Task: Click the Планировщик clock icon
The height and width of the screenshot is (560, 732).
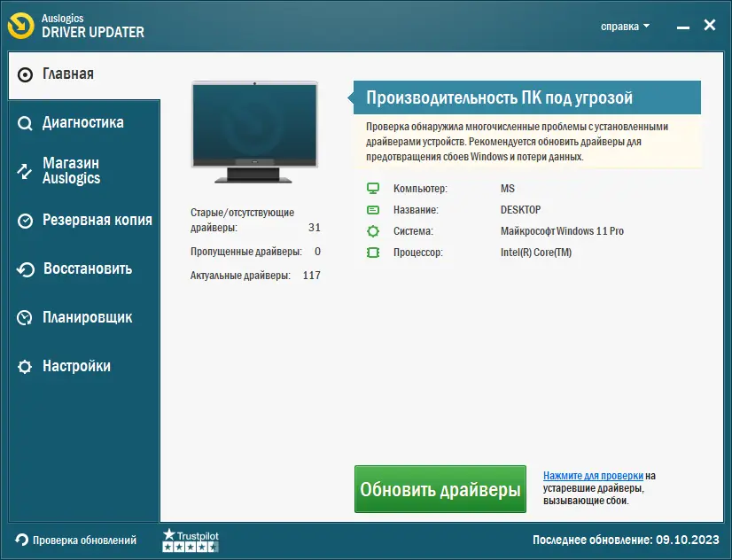Action: click(27, 317)
